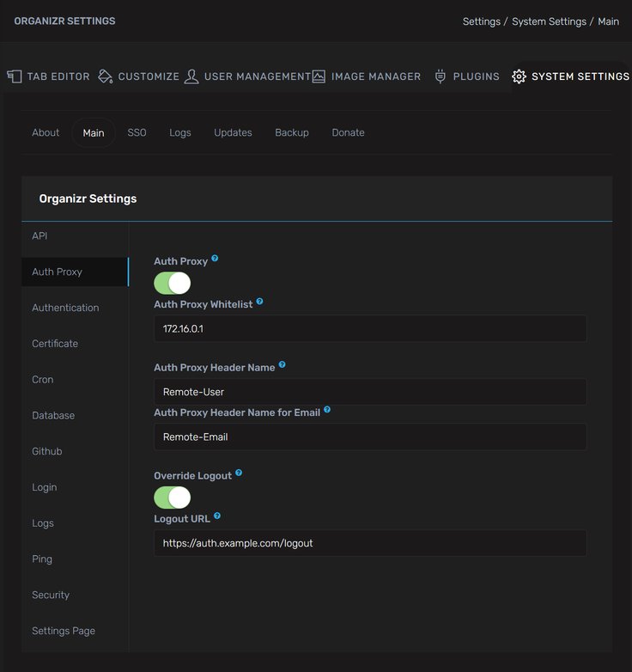This screenshot has height=672, width=632.
Task: Select Github from the sidebar list
Action: pos(47,451)
